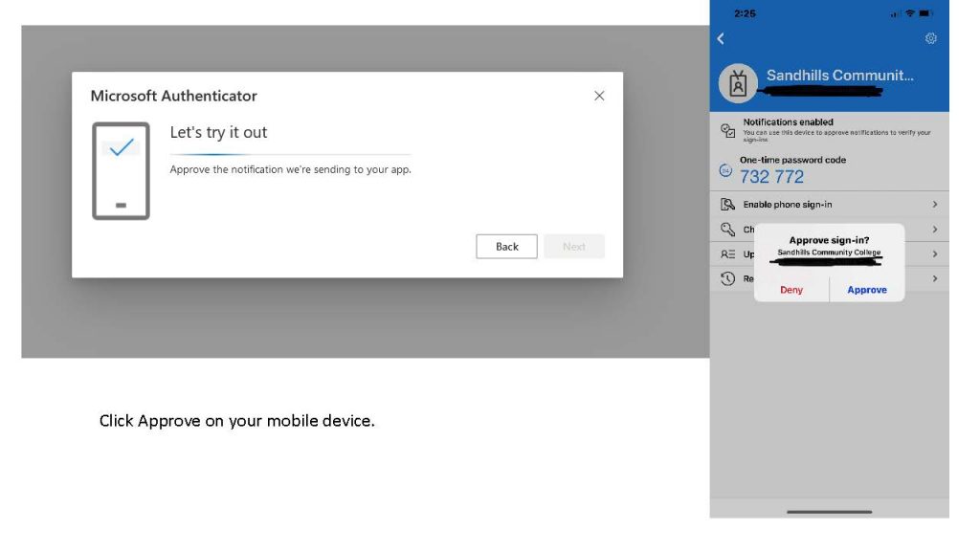Tap the cellular signal icon in status bar
This screenshot has width=980, height=551.
click(x=895, y=13)
